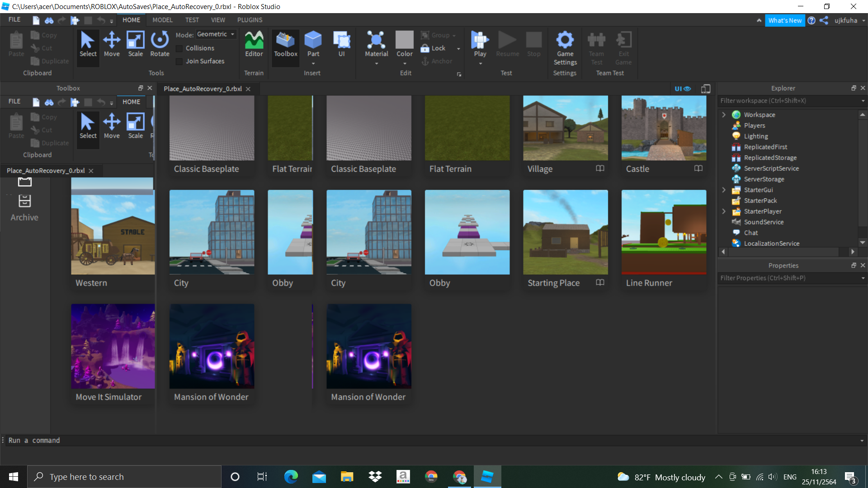Click the What's New button
This screenshot has width=868, height=488.
[x=785, y=20]
